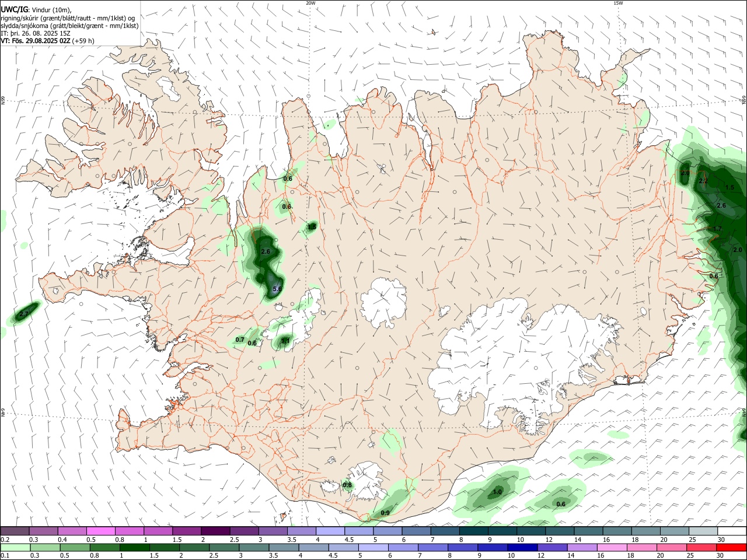747x560 pixels.
Task: Click white swatch after 30 on upper scale
Action: click(731, 531)
